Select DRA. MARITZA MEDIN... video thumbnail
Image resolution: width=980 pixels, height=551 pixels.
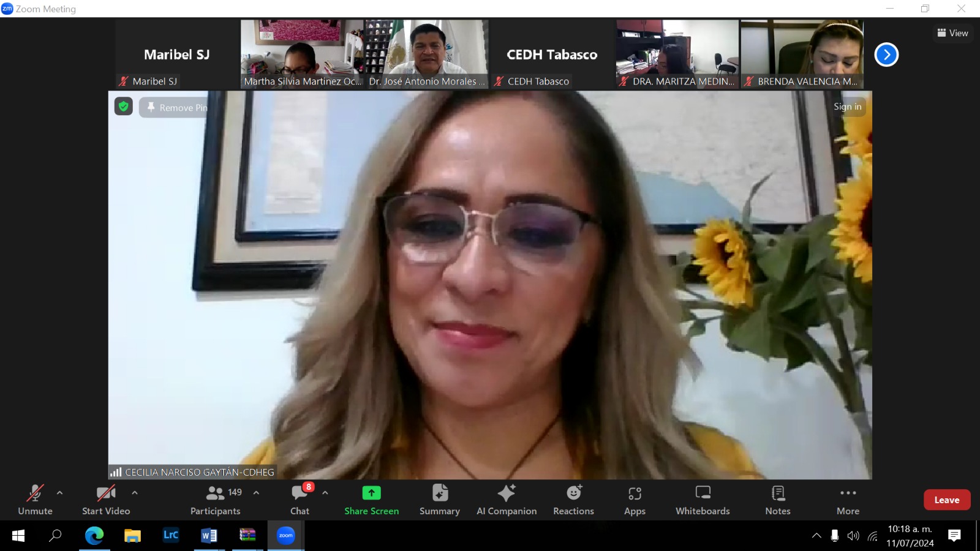tap(677, 54)
